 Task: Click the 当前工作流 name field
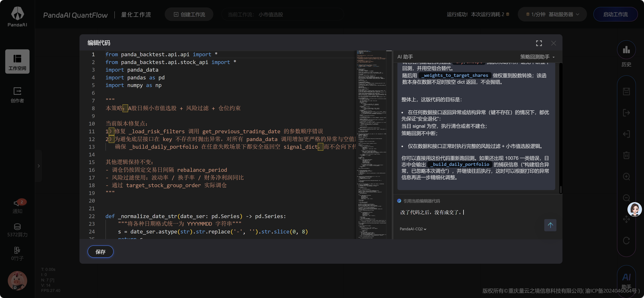pyautogui.click(x=283, y=15)
